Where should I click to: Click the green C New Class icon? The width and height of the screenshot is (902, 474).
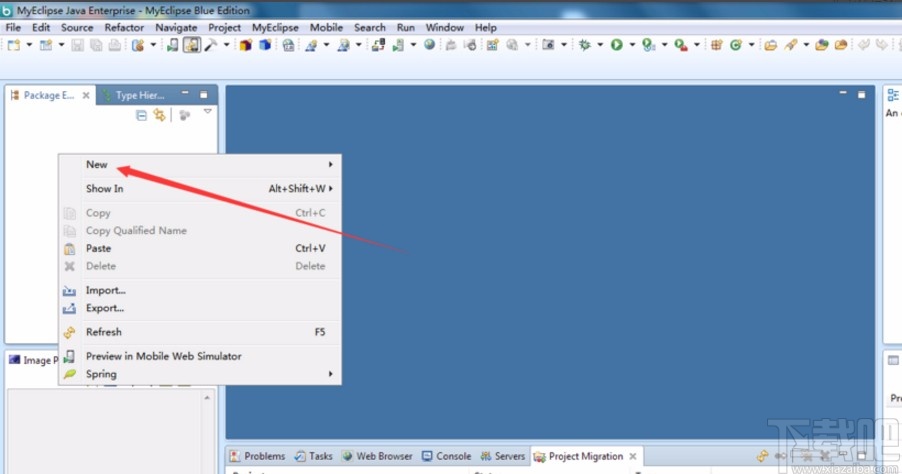pyautogui.click(x=735, y=45)
